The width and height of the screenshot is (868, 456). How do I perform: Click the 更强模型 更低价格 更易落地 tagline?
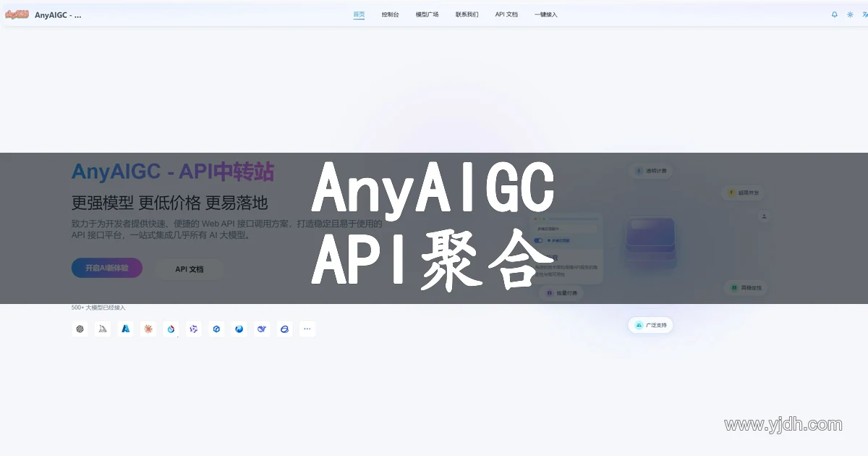pos(169,203)
